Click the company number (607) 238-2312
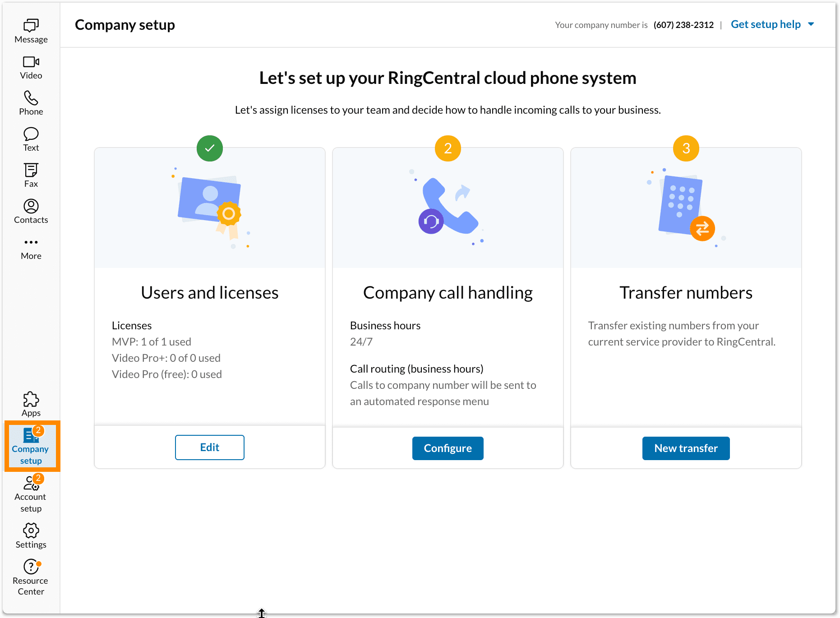 (x=683, y=25)
